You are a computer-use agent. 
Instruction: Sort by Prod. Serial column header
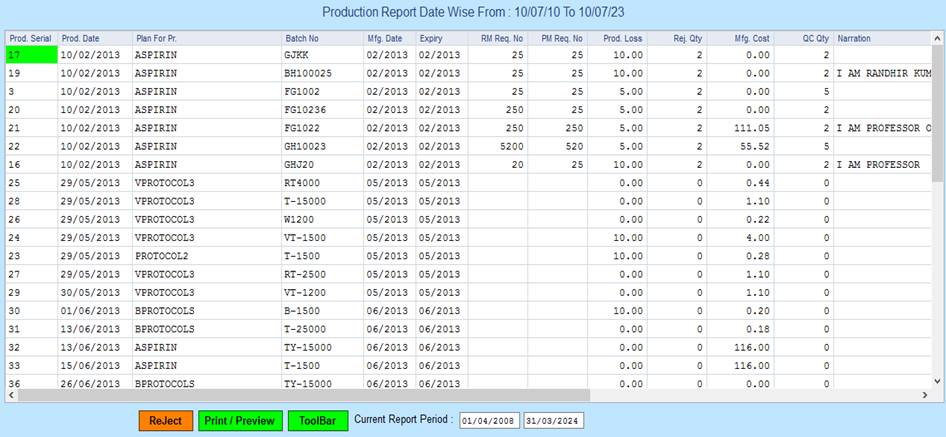[x=30, y=38]
